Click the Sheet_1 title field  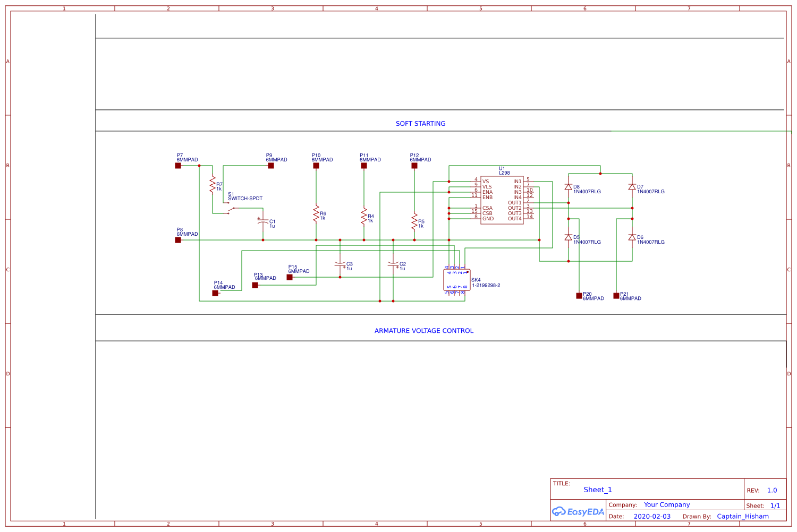[598, 490]
